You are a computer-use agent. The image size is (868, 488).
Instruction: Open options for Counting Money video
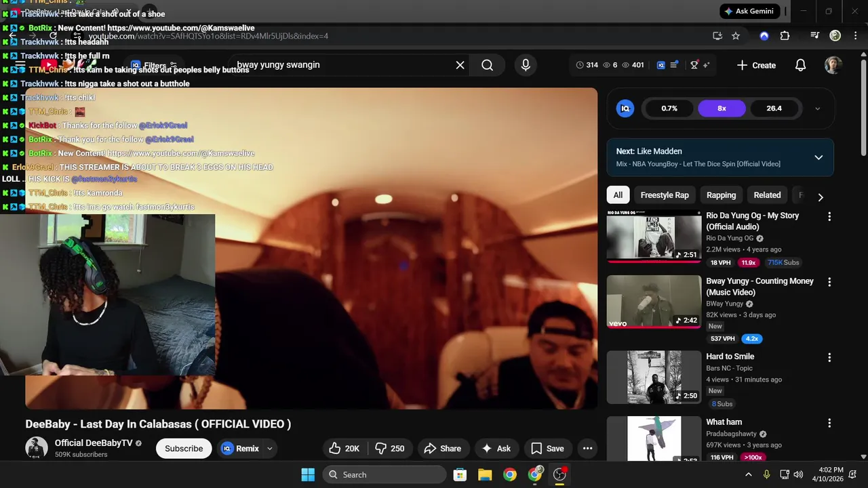click(829, 282)
